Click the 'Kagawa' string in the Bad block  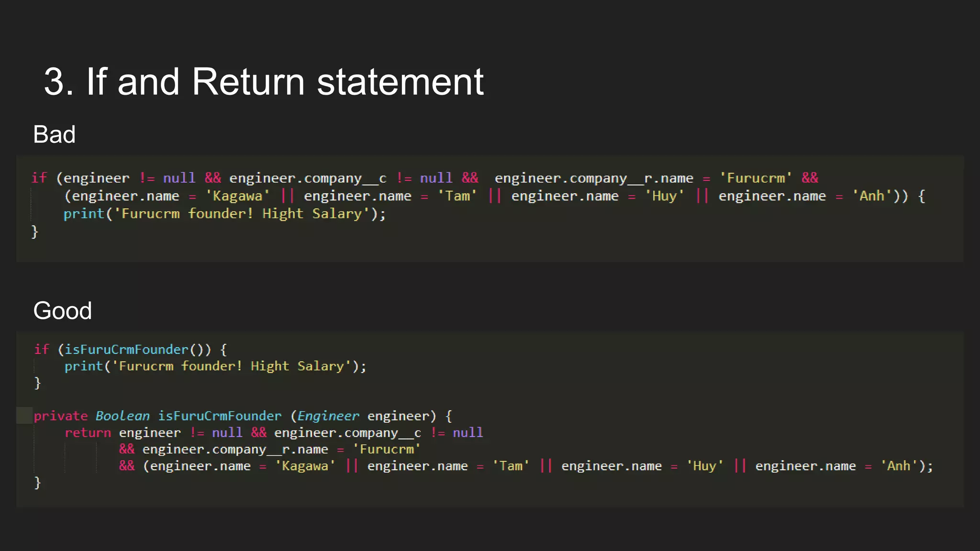pyautogui.click(x=238, y=196)
